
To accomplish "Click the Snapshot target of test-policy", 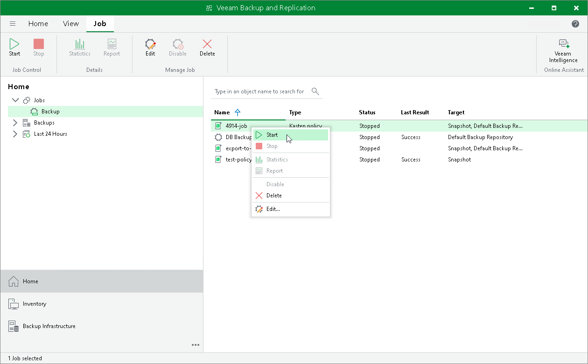I will (x=460, y=160).
